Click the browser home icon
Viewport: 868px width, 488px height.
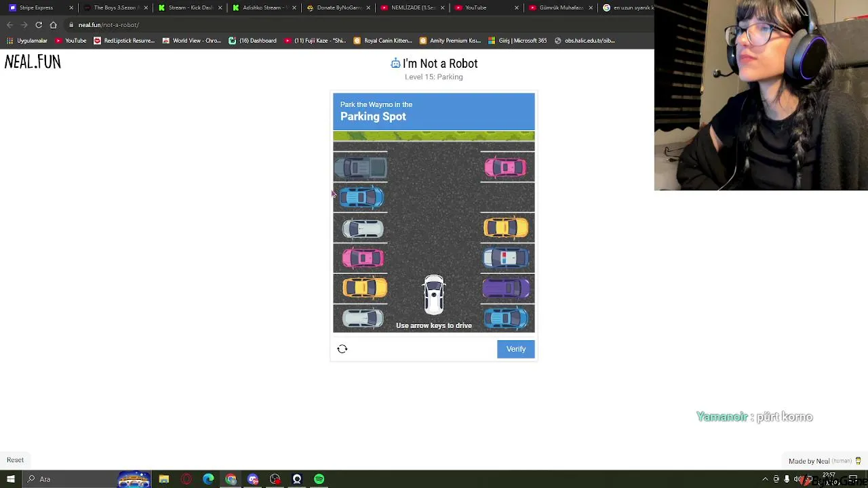click(53, 25)
